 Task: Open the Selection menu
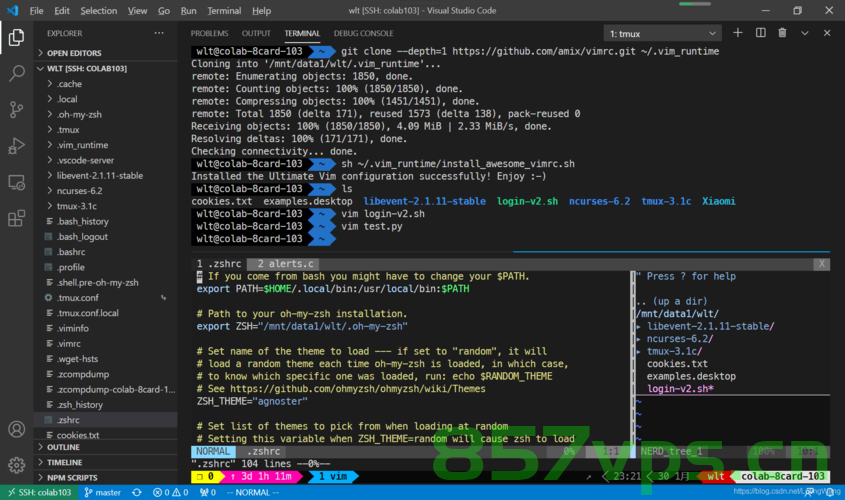point(99,10)
